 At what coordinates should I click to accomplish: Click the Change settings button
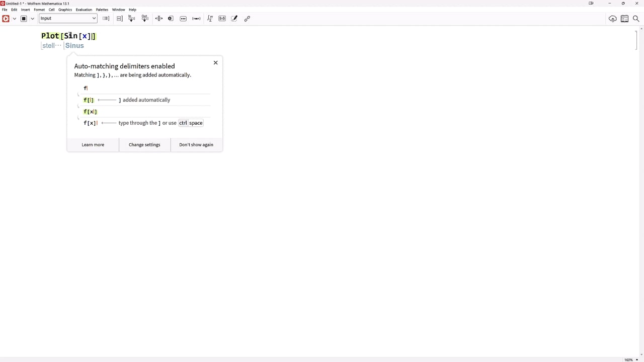click(144, 145)
